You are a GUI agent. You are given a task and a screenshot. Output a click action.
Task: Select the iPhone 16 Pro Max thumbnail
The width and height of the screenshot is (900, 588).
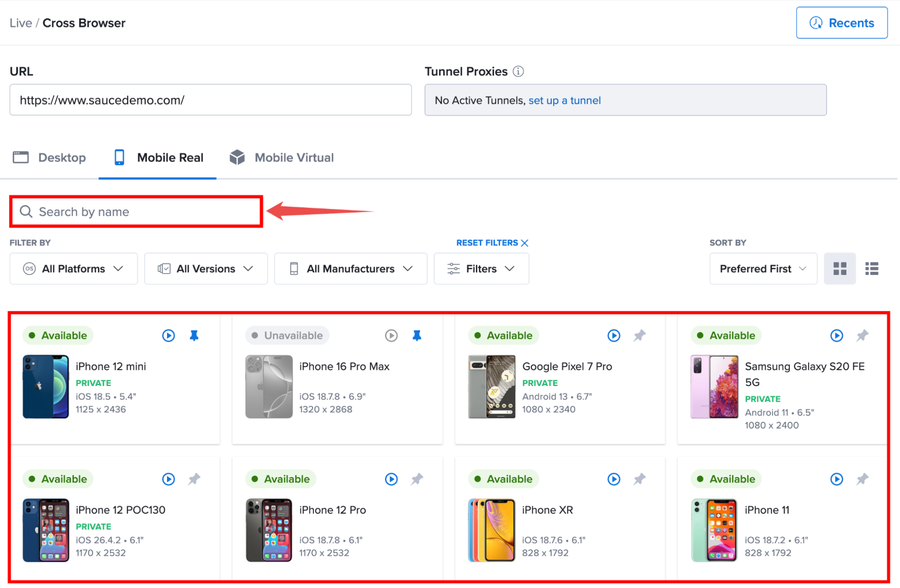click(269, 387)
